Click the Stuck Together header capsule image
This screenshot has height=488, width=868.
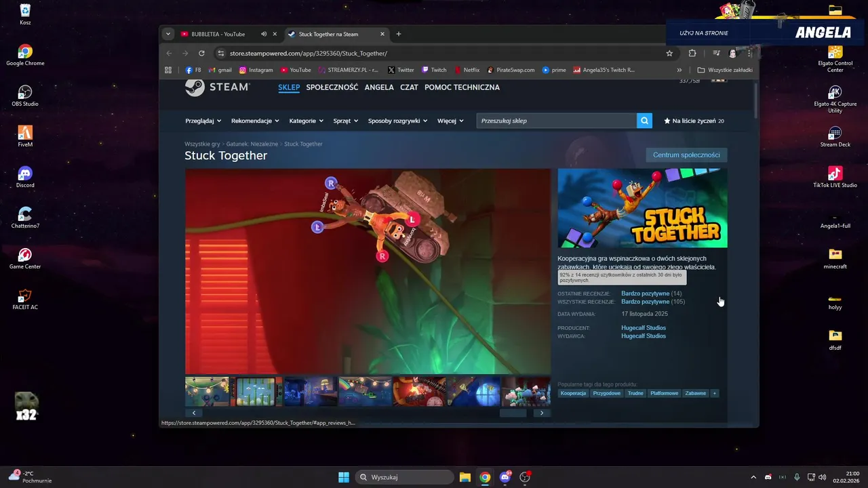[642, 208]
